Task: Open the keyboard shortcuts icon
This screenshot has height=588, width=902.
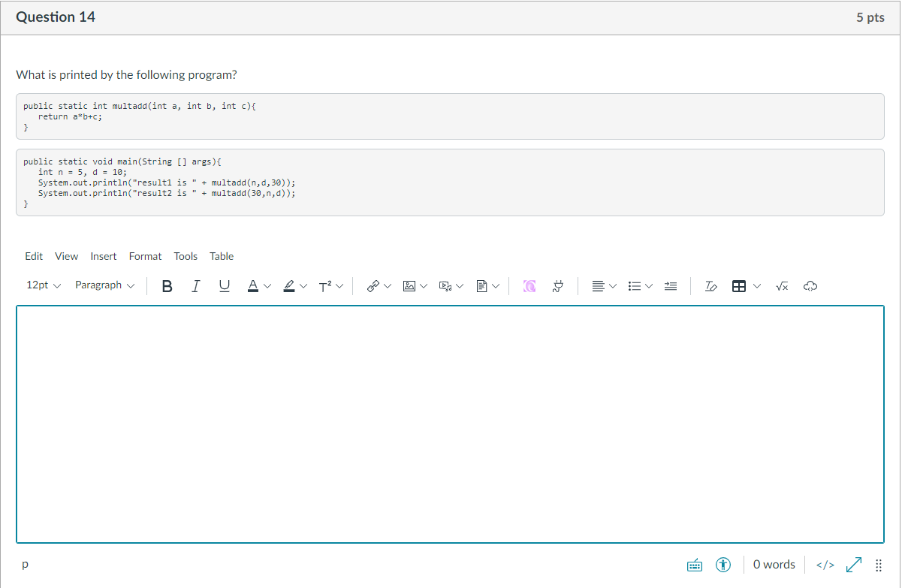Action: pos(695,564)
